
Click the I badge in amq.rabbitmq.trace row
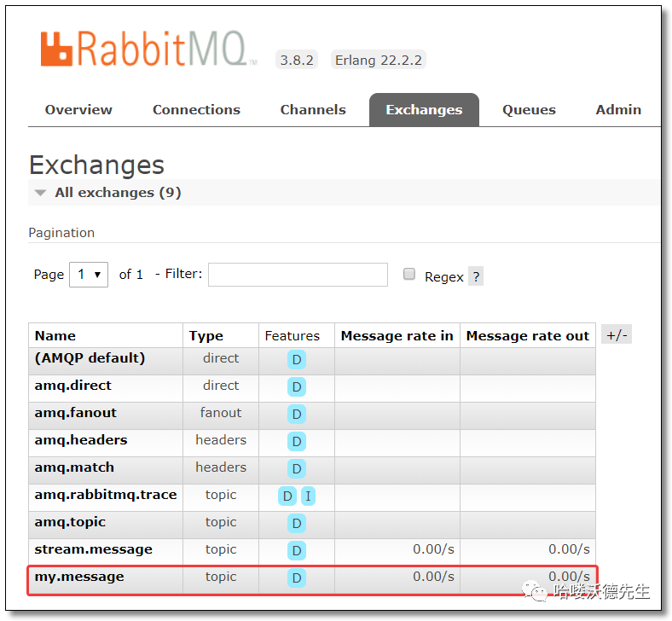308,496
